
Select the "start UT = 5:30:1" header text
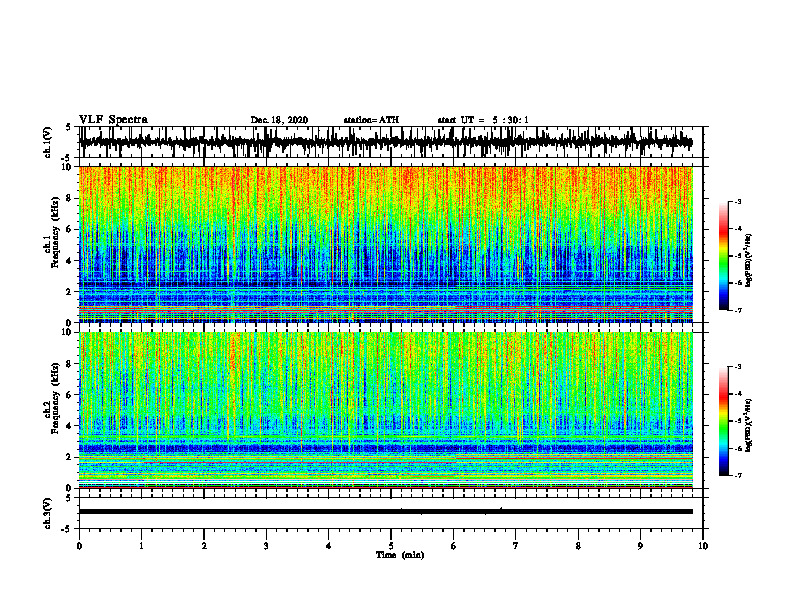[483, 120]
